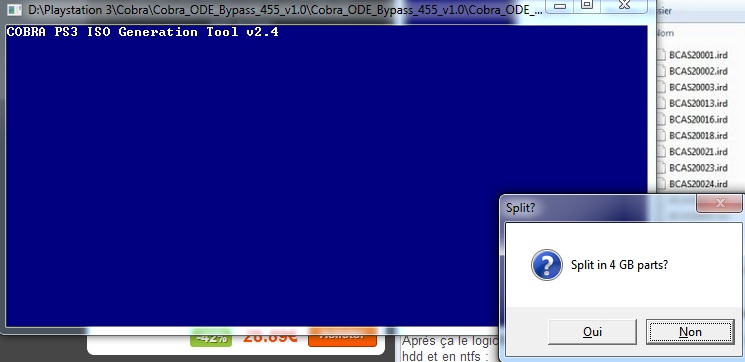Click the file icon beside BCAS20016.ird
This screenshot has width=745, height=362.
(x=661, y=119)
